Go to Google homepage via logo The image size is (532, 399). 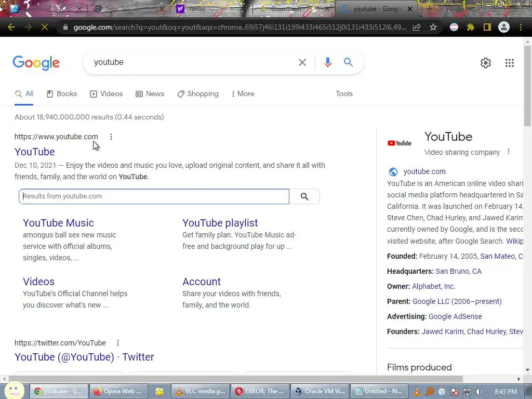click(36, 63)
